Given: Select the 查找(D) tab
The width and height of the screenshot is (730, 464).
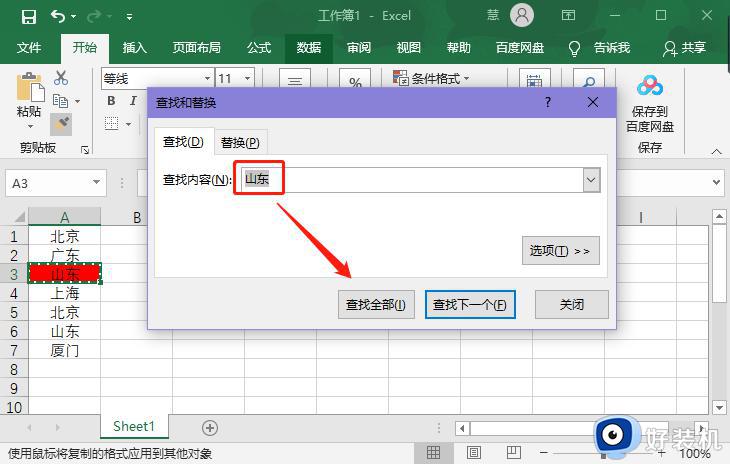Looking at the screenshot, I should [x=183, y=141].
